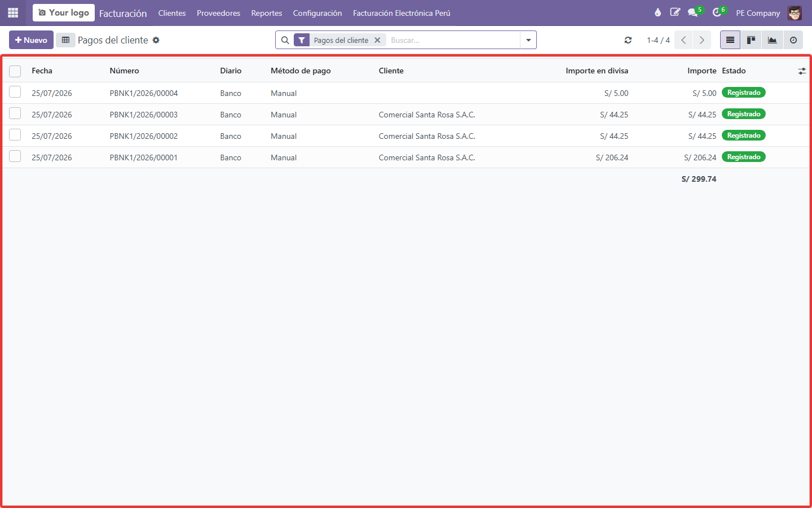Open the Clientes menu
The height and width of the screenshot is (508, 812).
point(172,13)
